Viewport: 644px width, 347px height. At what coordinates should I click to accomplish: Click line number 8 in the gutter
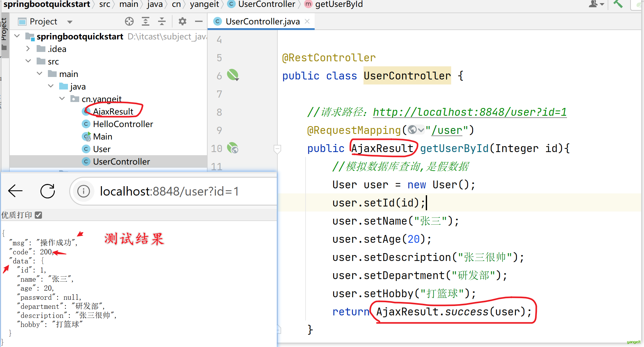[219, 112]
